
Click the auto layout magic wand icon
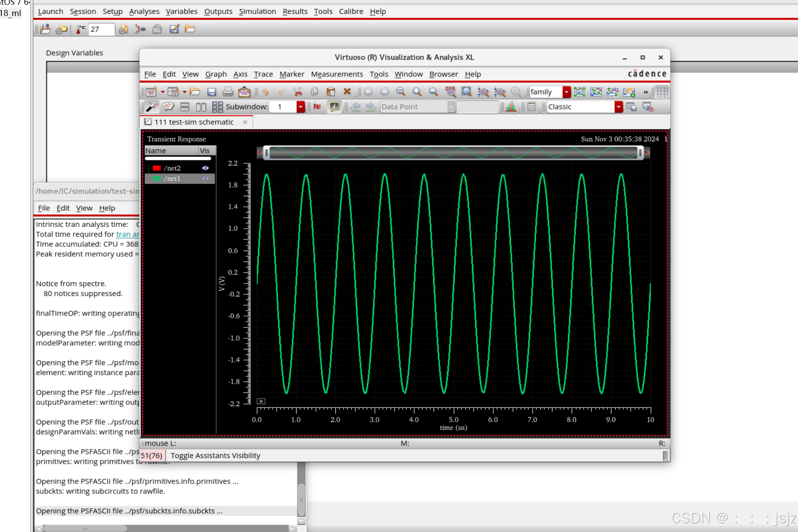(x=152, y=107)
